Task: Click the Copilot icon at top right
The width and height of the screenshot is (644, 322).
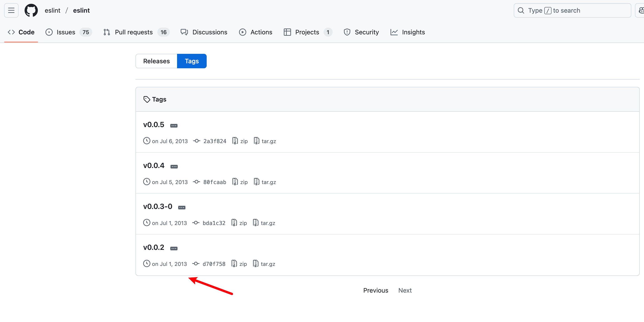Action: click(641, 10)
